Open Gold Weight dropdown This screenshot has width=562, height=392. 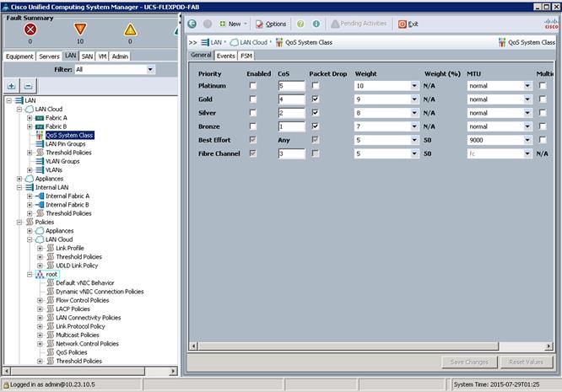(414, 99)
